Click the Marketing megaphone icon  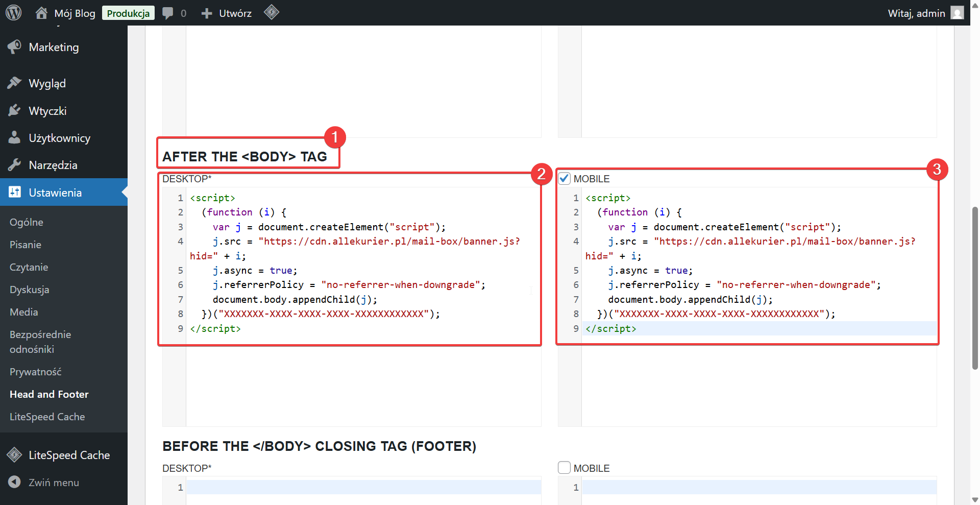click(14, 47)
